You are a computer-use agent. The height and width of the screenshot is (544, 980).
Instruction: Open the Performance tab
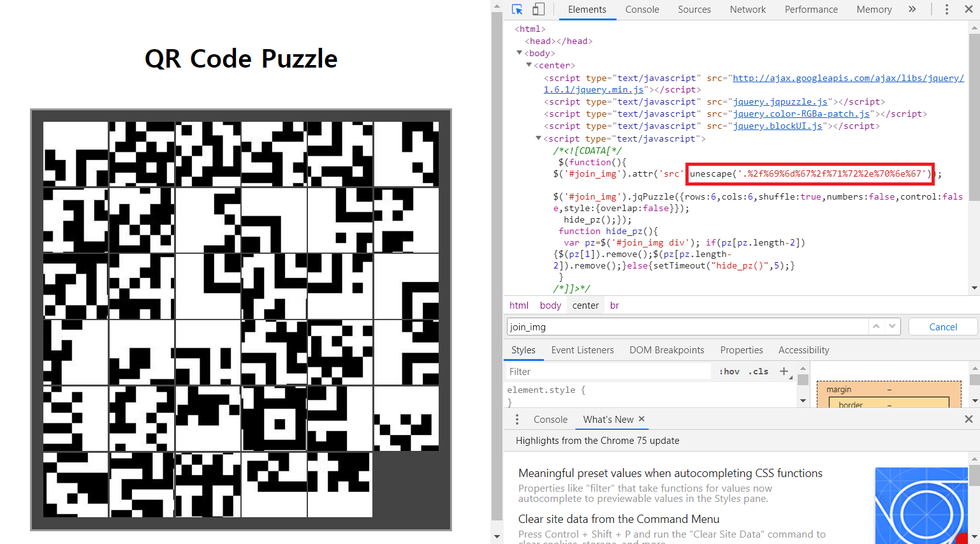coord(811,10)
